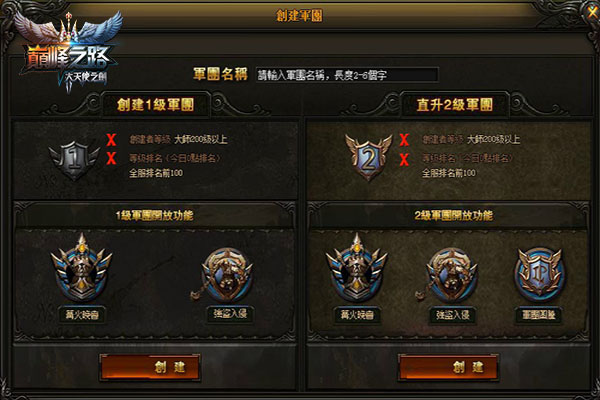Click the level 1 legion shield badge
The image size is (600, 400).
tap(74, 160)
